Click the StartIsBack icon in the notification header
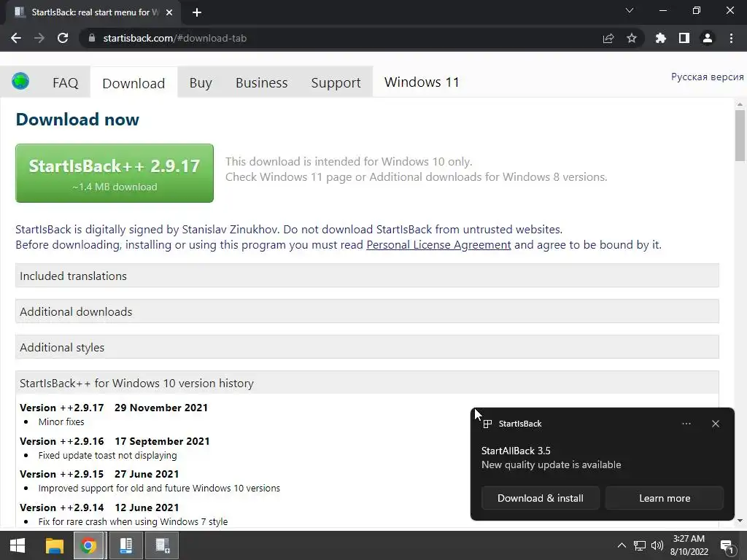 [x=487, y=424]
